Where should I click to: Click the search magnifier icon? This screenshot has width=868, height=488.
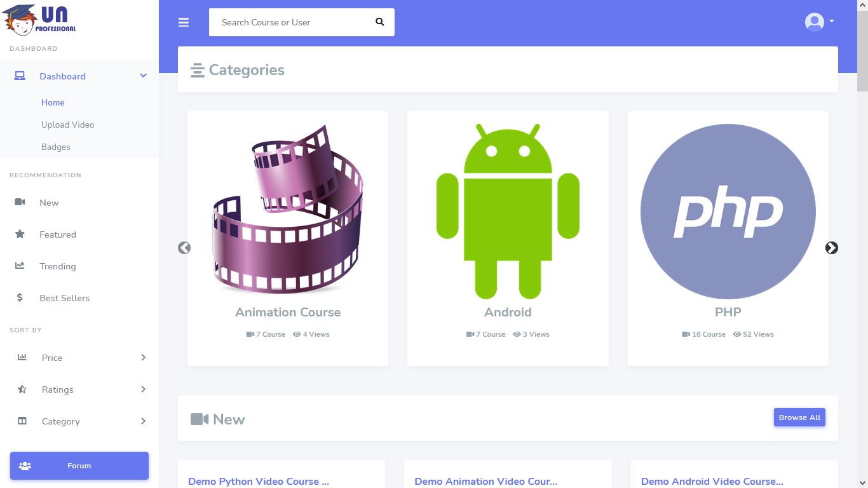380,22
